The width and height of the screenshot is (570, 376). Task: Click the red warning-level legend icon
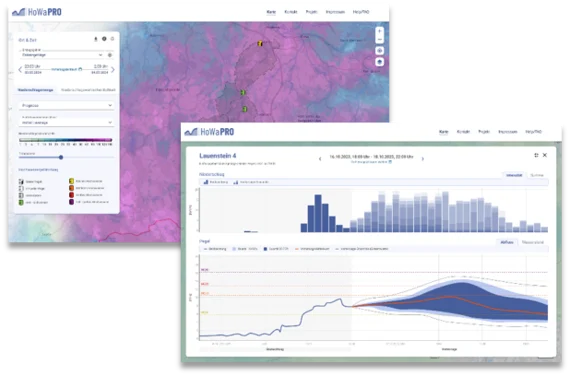click(72, 195)
